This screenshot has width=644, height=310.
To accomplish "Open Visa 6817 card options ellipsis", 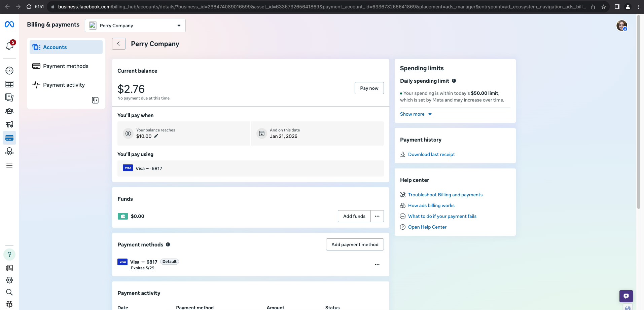I will pyautogui.click(x=377, y=265).
